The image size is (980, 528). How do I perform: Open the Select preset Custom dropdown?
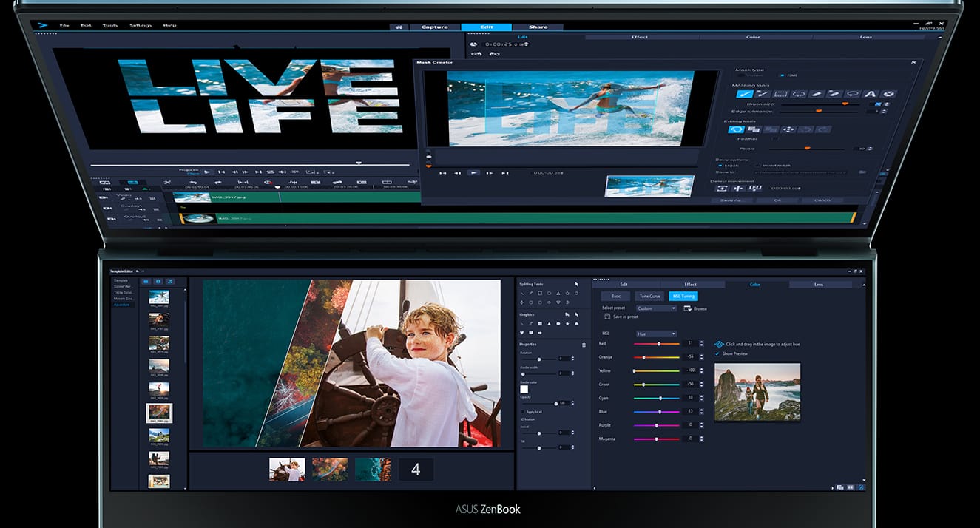(x=656, y=308)
